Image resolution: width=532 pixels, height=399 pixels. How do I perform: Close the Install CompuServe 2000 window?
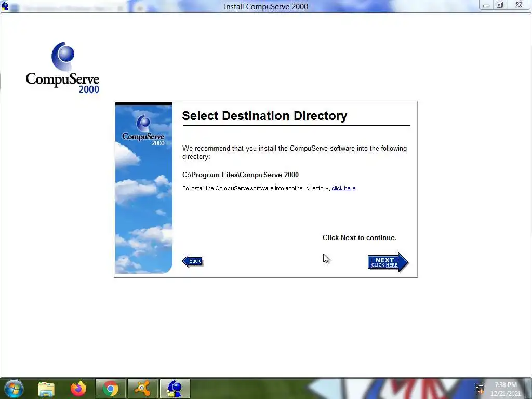pos(519,5)
